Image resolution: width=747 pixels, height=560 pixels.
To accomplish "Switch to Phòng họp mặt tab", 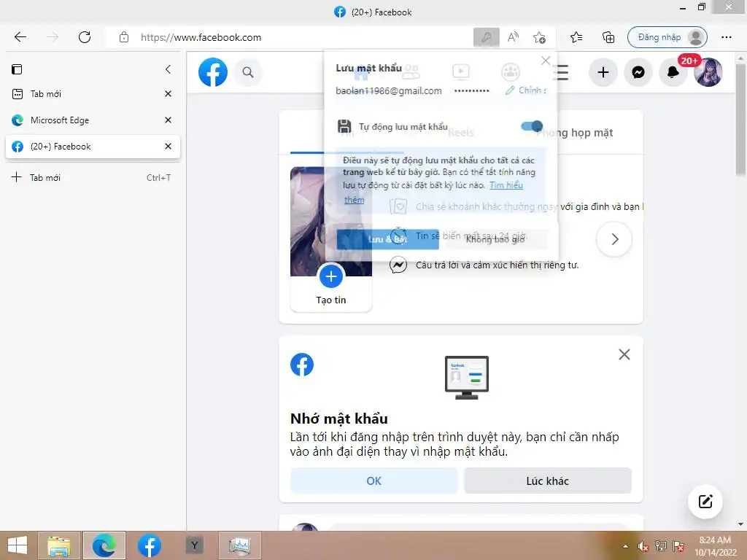I will pos(575,133).
